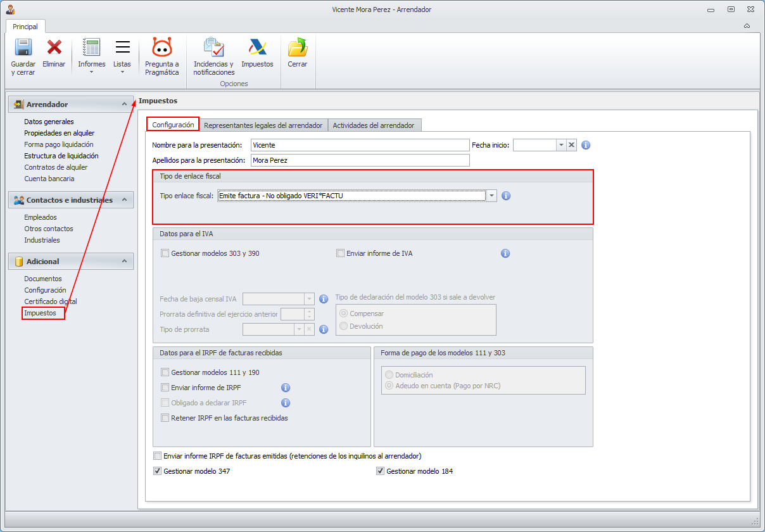765x532 pixels.
Task: Select Adeudo en cuenta (Pago por NRC)
Action: [389, 386]
